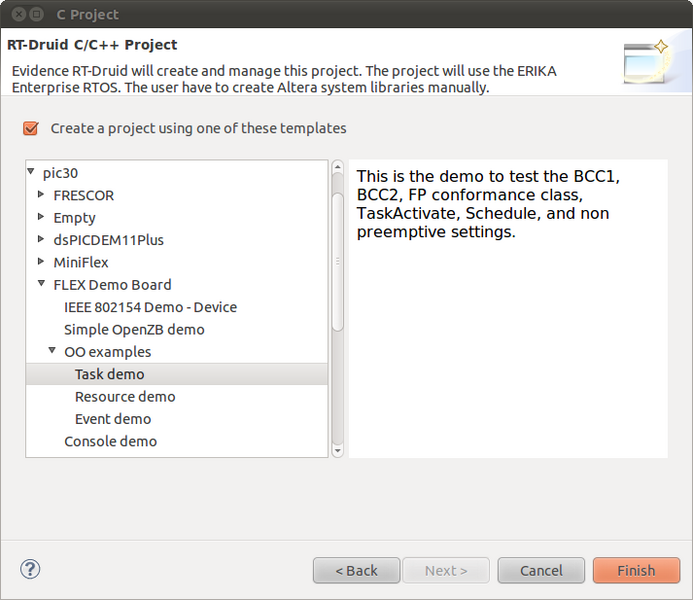693x600 pixels.
Task: Uncheck Create a project using templates checkbox
Action: [31, 129]
